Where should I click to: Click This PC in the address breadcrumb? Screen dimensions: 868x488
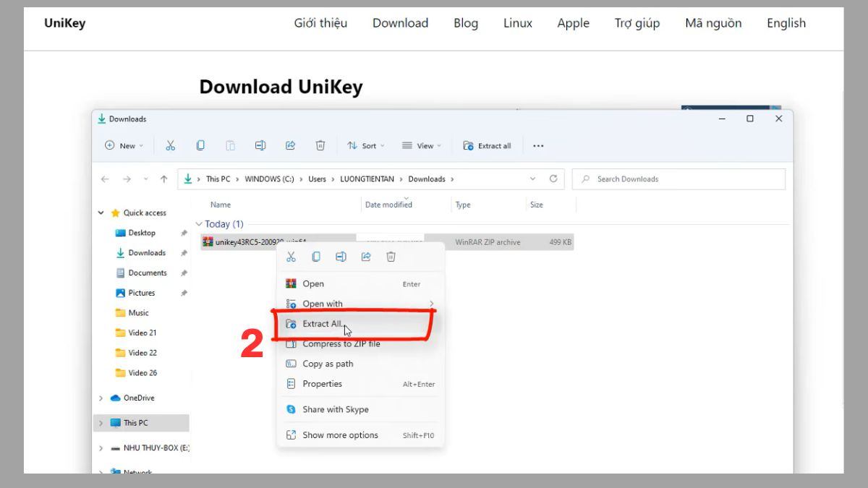218,179
